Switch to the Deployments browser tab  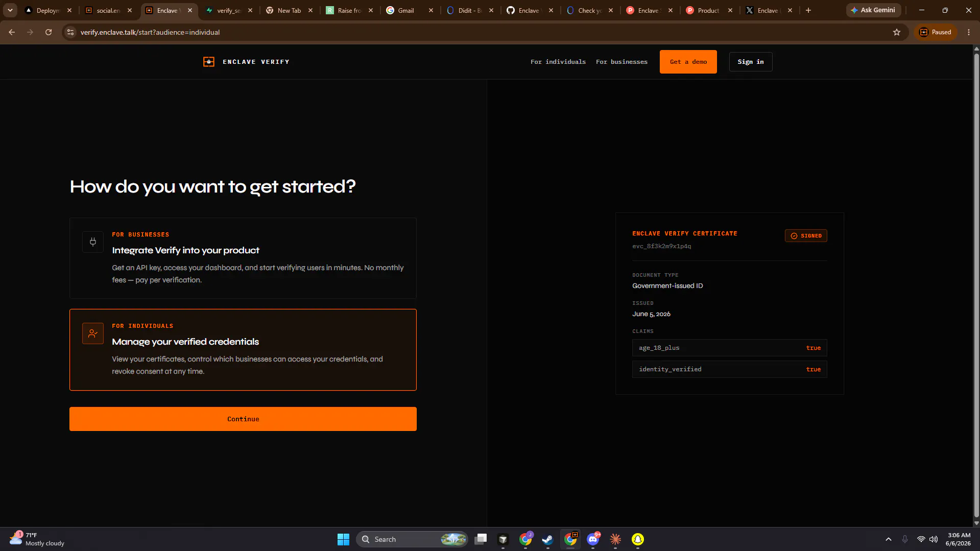pyautogui.click(x=49, y=10)
